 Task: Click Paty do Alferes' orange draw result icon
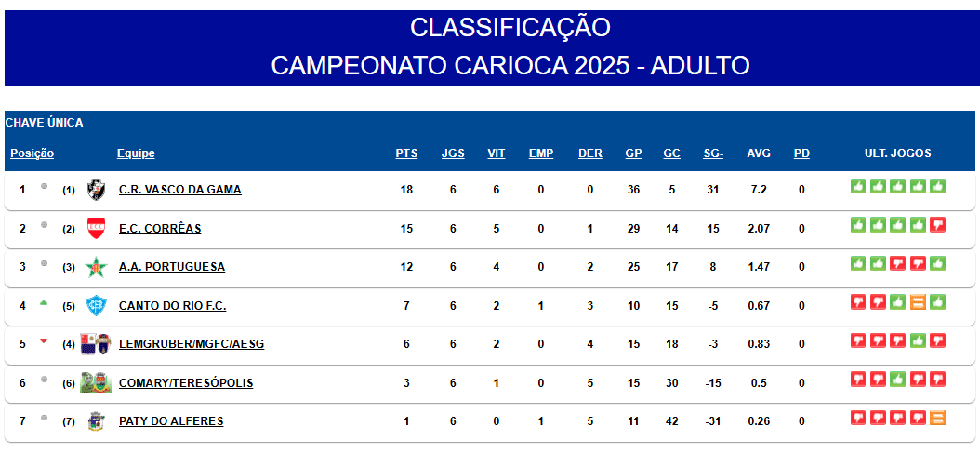[937, 418]
